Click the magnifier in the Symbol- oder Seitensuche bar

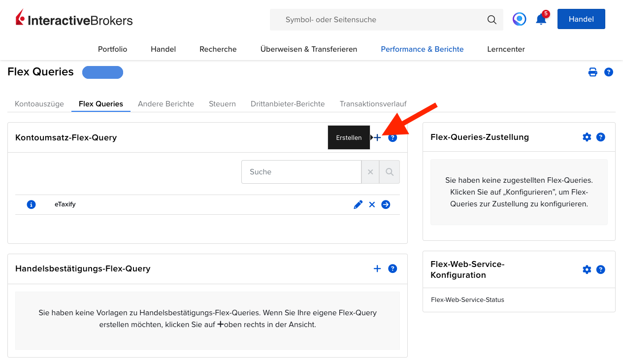click(x=492, y=19)
